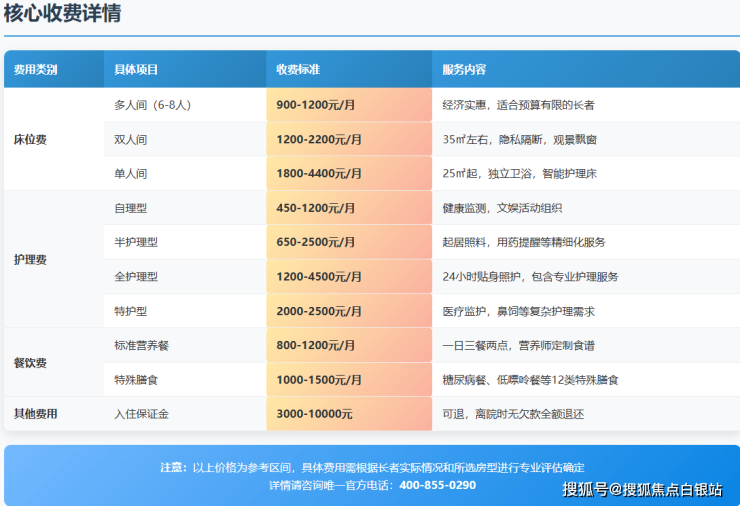740x506 pixels.
Task: Click the 2000-2500元/月 price for 特护型
Action: point(319,311)
